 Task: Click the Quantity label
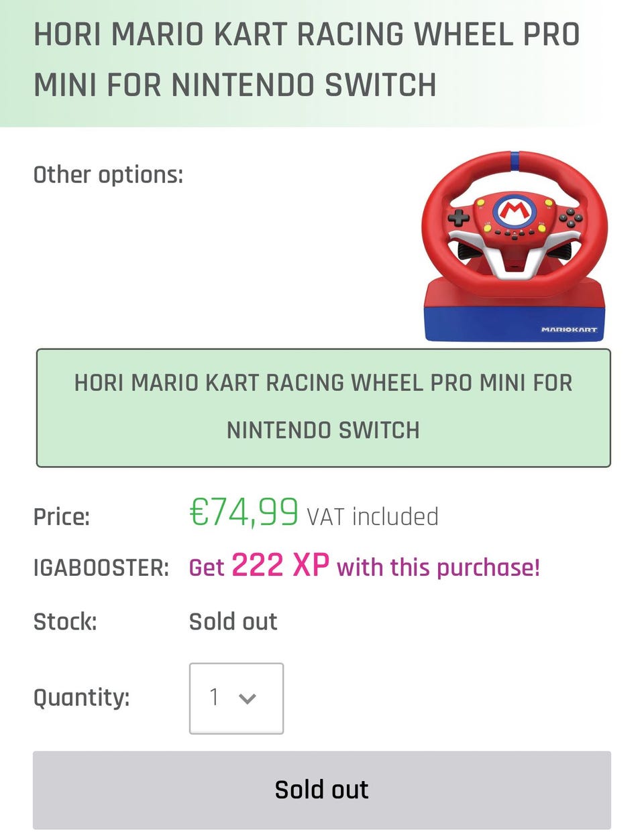[81, 697]
